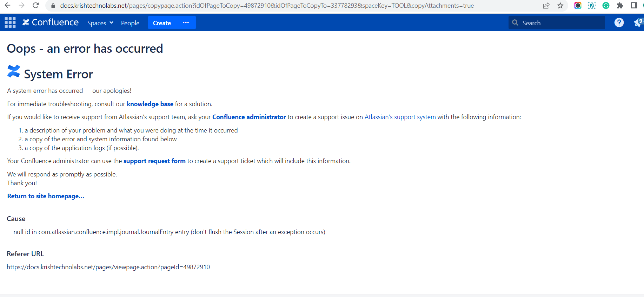Go back with browser back arrow
644x297 pixels.
7,6
